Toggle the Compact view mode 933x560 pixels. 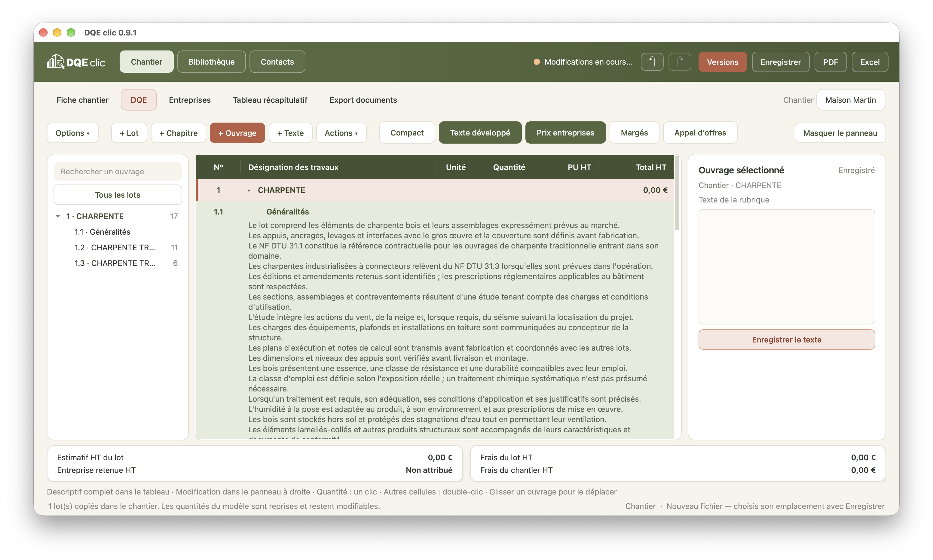407,133
